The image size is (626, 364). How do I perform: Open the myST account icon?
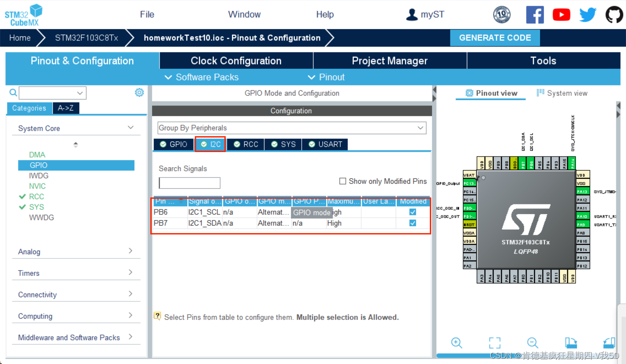(x=412, y=15)
